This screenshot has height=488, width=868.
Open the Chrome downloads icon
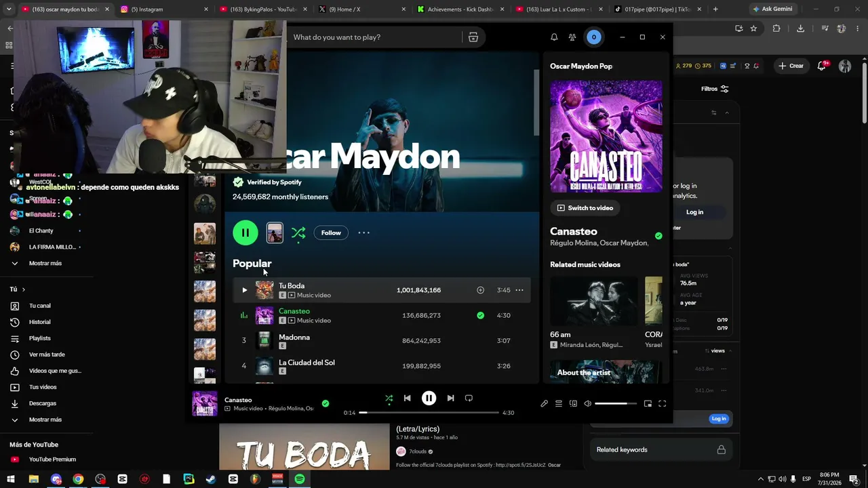click(x=801, y=28)
